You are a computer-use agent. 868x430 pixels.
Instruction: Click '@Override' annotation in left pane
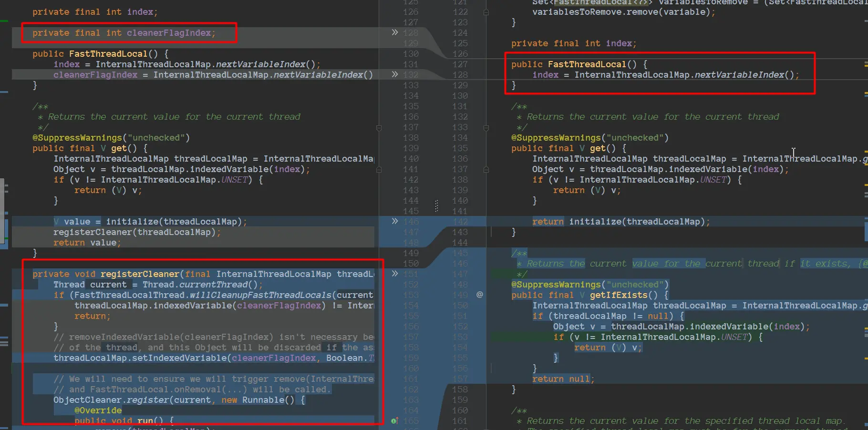[98, 410]
